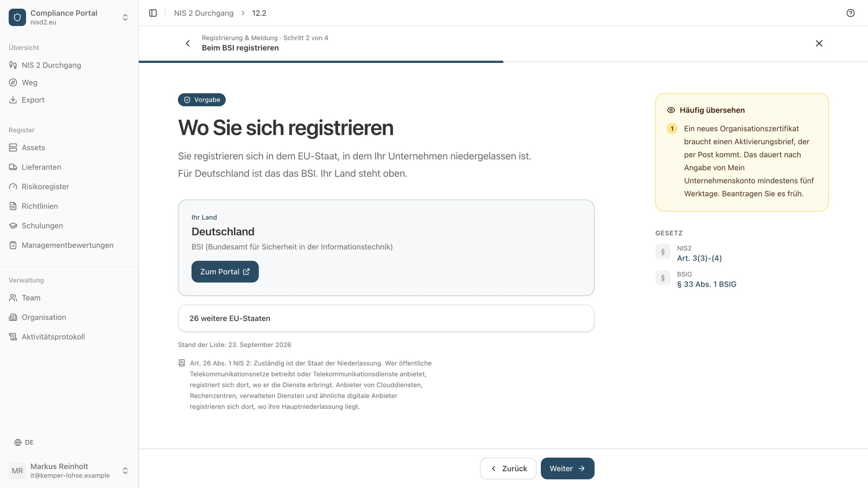Click the Vorgabe badge

pos(202,100)
